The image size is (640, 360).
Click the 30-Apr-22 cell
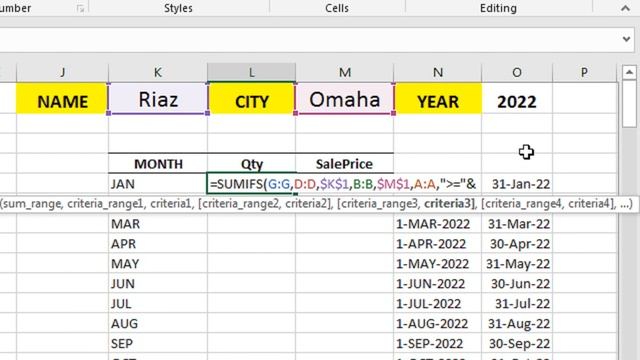(517, 244)
